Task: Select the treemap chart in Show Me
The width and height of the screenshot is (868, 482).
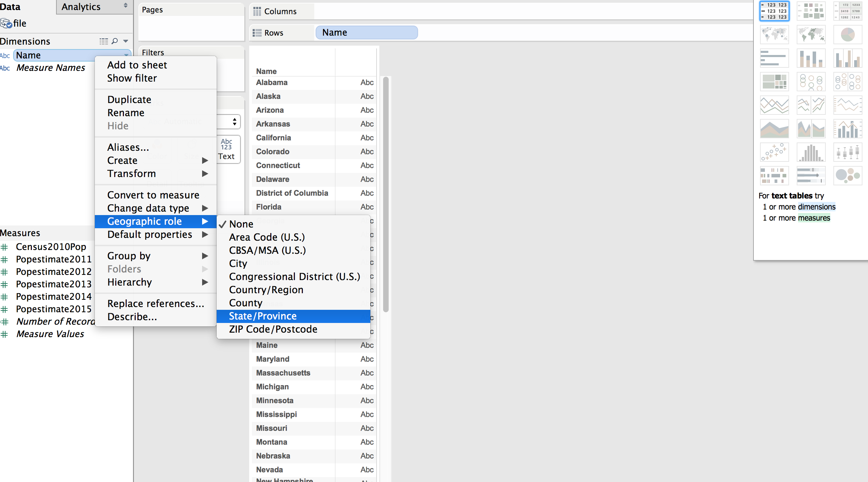Action: 774,82
